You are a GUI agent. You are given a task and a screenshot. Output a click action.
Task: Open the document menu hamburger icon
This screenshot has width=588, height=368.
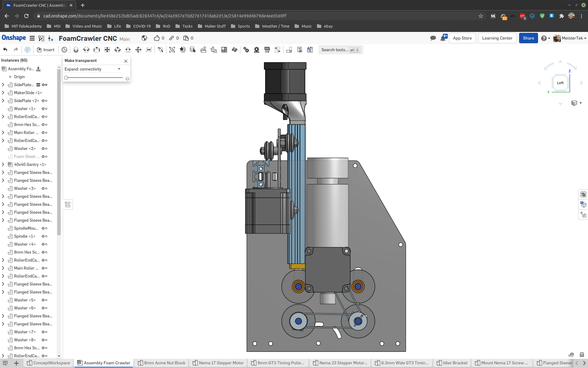click(x=32, y=38)
